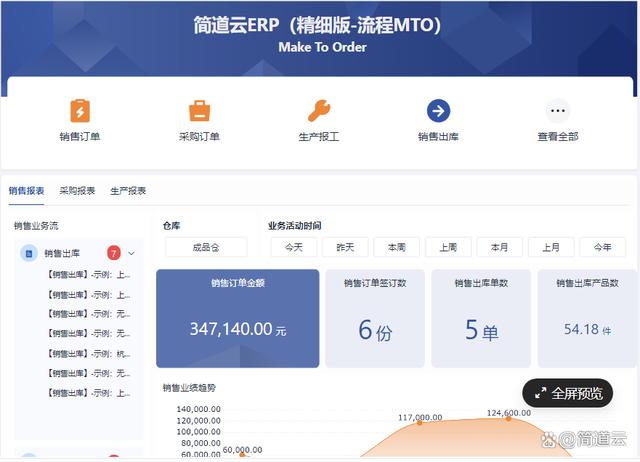The image size is (640, 462).
Task: Filter business time by 上月
Action: point(551,247)
